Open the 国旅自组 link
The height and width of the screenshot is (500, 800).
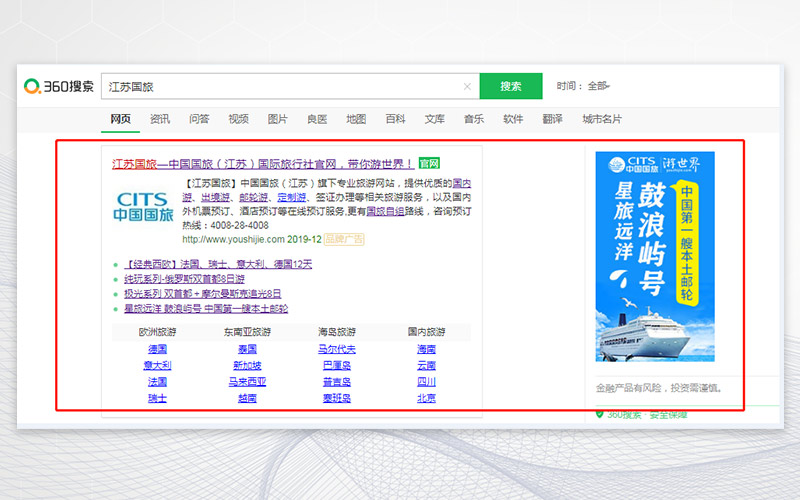tap(385, 211)
